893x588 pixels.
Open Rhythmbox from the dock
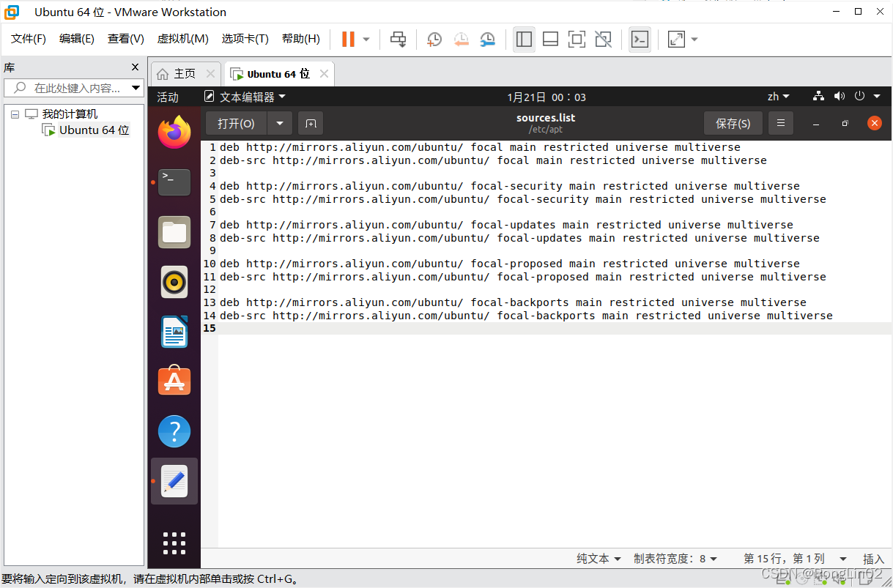click(174, 282)
